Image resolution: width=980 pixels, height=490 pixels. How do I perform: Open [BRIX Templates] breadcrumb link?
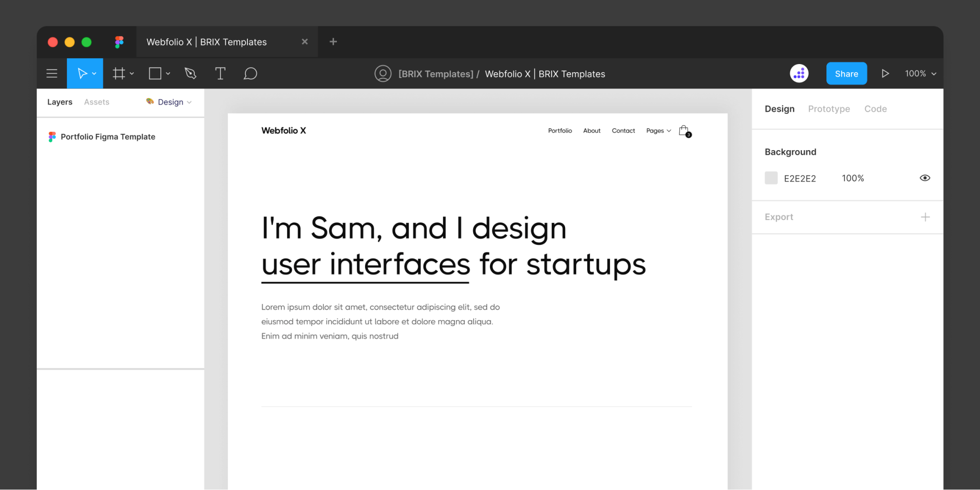pyautogui.click(x=435, y=74)
